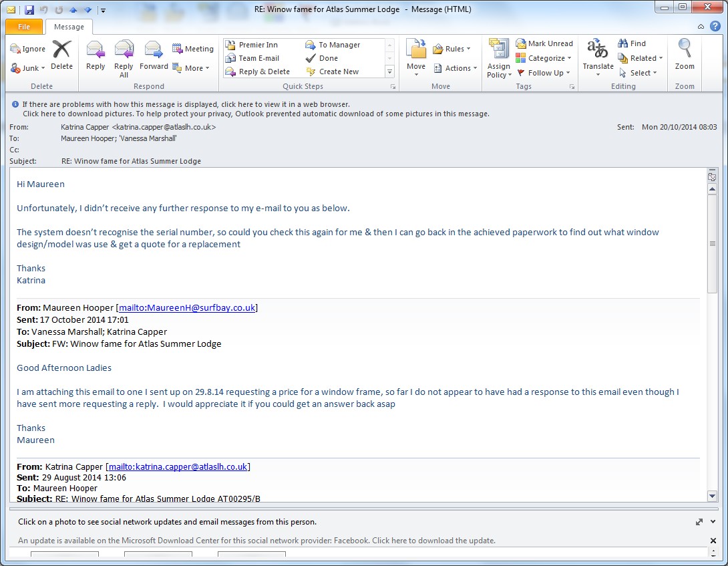Screen dimensions: 728x566
Task: Click the Facebook update download notice
Action: point(256,541)
